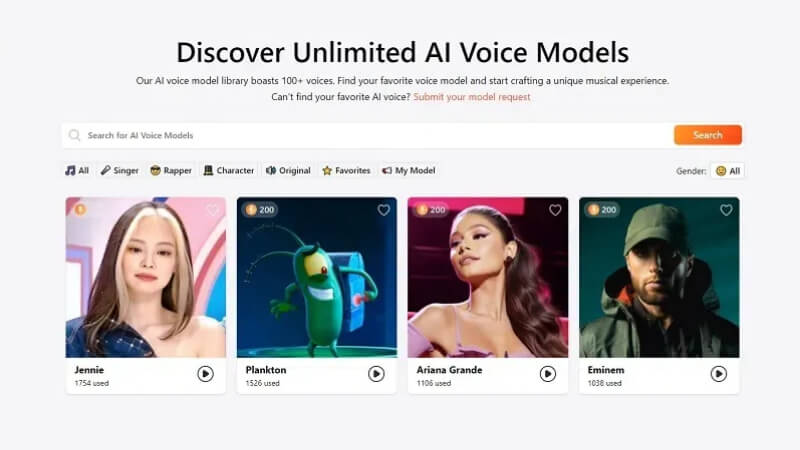Focus the Search for AI Voice Models field
800x450 pixels.
367,135
